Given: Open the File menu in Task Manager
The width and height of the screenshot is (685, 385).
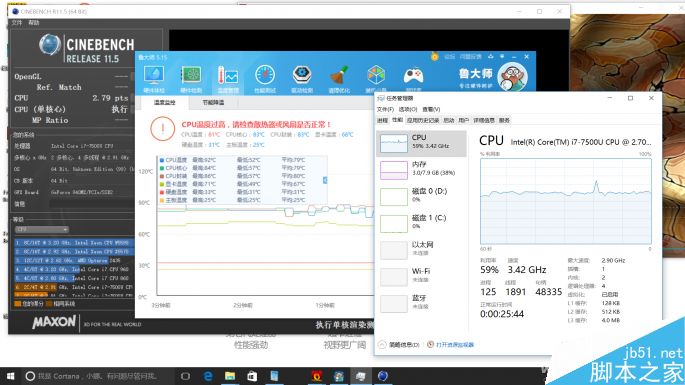Looking at the screenshot, I should click(x=385, y=109).
